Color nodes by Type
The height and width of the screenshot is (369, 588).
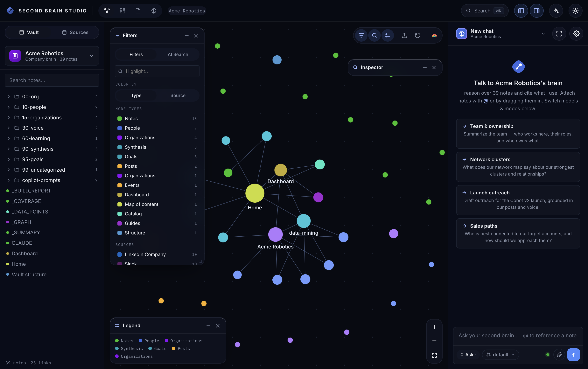tap(136, 95)
